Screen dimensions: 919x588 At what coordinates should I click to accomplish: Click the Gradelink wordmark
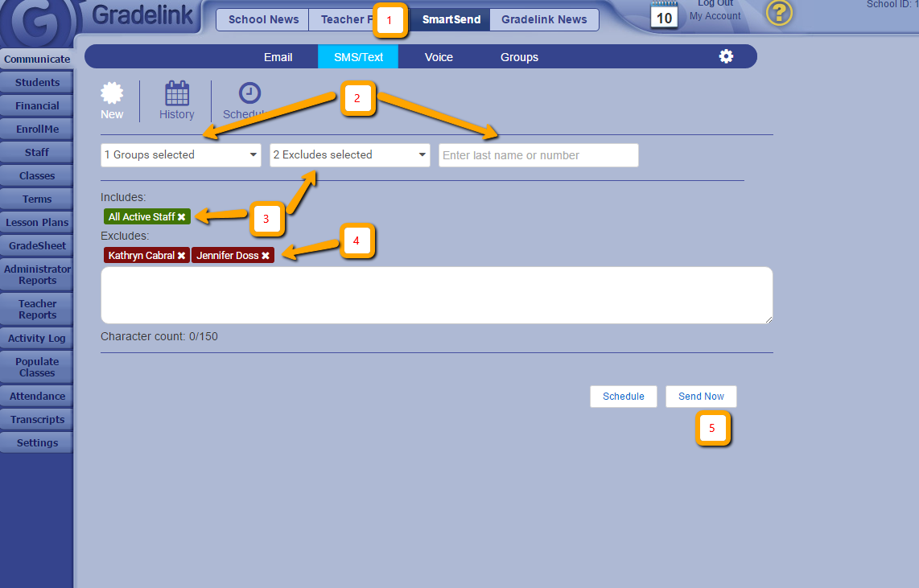tap(142, 15)
